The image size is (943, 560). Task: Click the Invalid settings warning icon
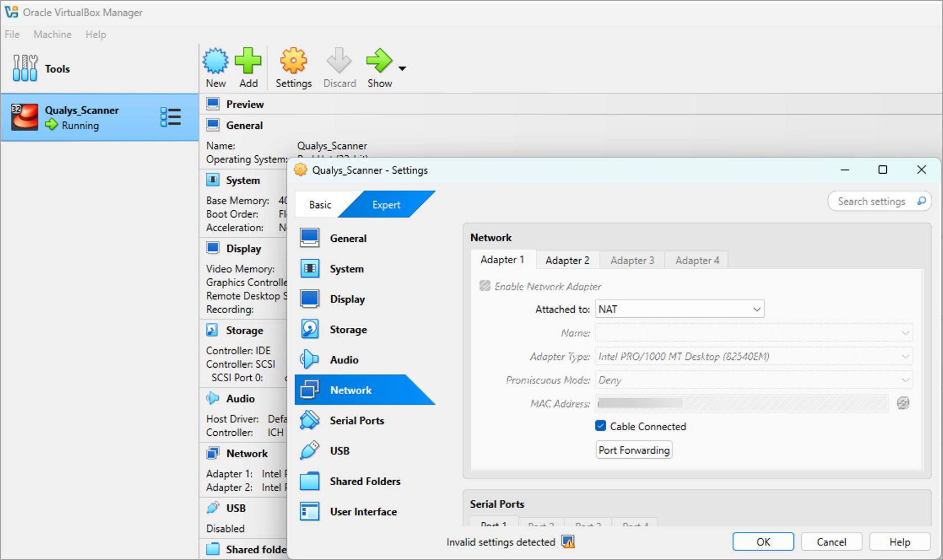(568, 542)
